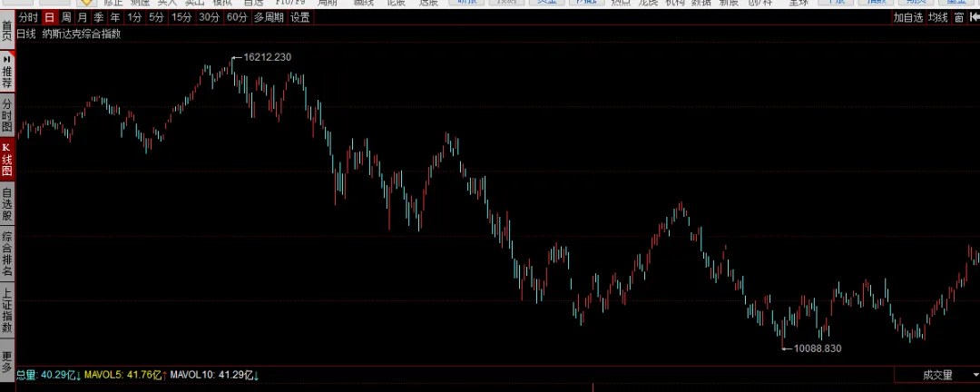Select the 年 yearly period tab

(x=115, y=17)
